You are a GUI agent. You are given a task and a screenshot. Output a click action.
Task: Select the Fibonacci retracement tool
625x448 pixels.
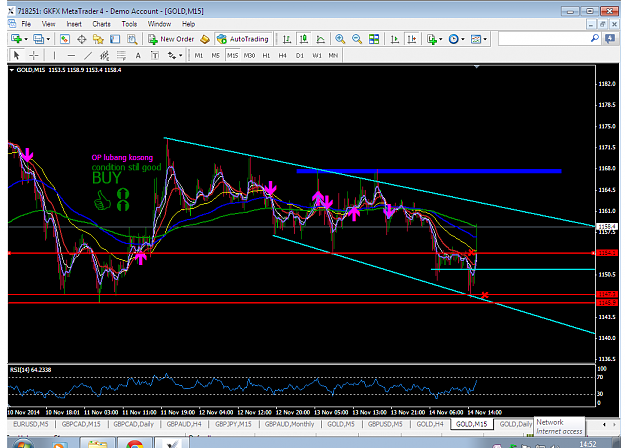[x=121, y=55]
